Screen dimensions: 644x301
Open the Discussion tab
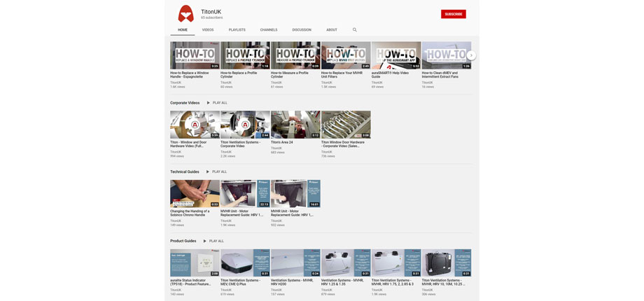coord(302,30)
